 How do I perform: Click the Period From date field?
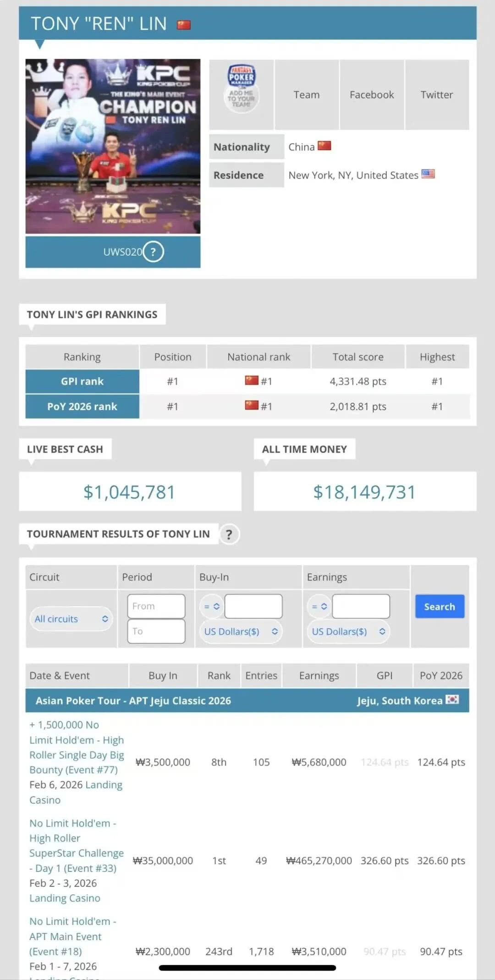click(x=156, y=606)
